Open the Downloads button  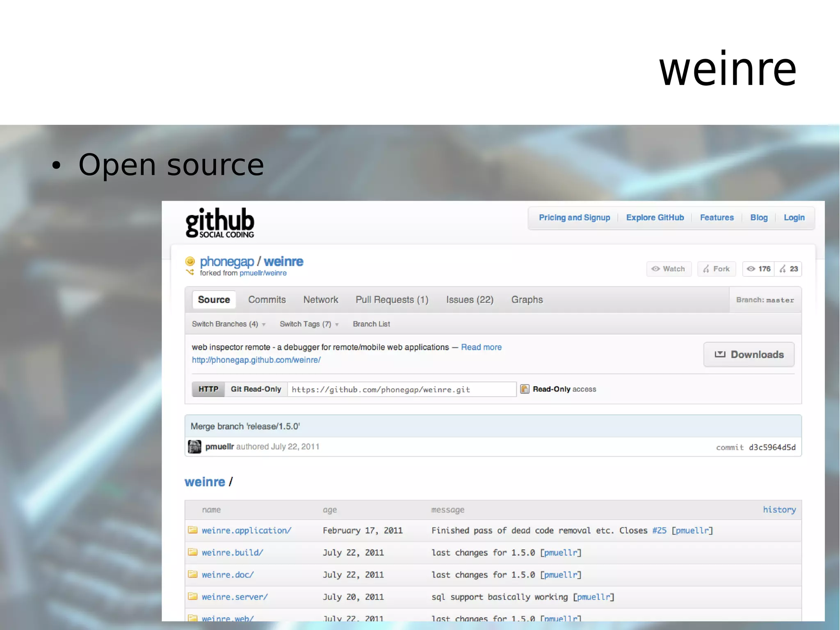(749, 354)
